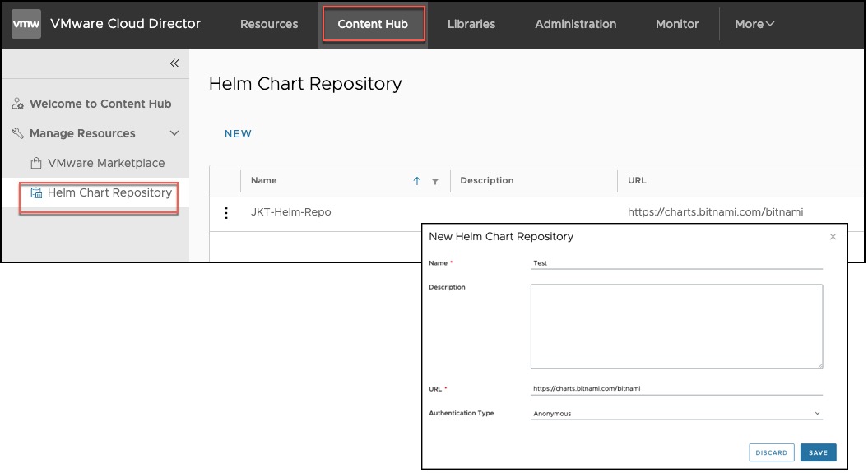The width and height of the screenshot is (868, 473).
Task: Discard the new repository form
Action: click(x=772, y=452)
